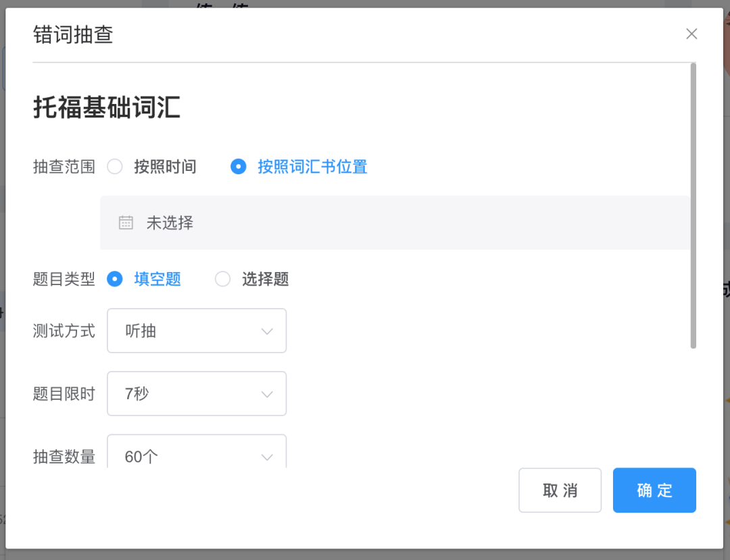Click the 托福基础词汇 heading
The image size is (730, 560).
point(105,107)
